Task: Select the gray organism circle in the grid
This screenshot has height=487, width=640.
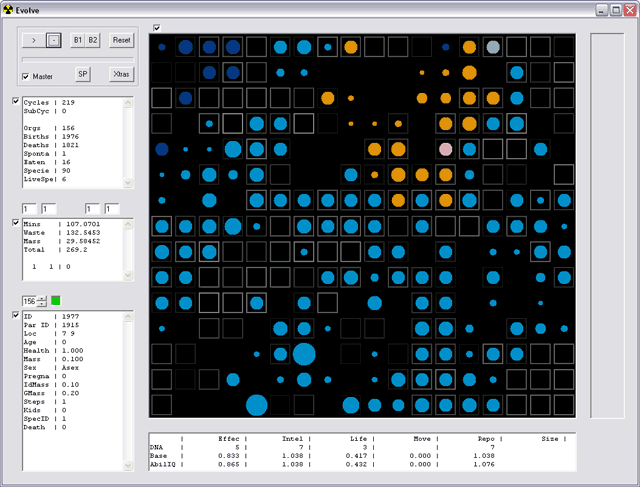Action: click(x=493, y=47)
